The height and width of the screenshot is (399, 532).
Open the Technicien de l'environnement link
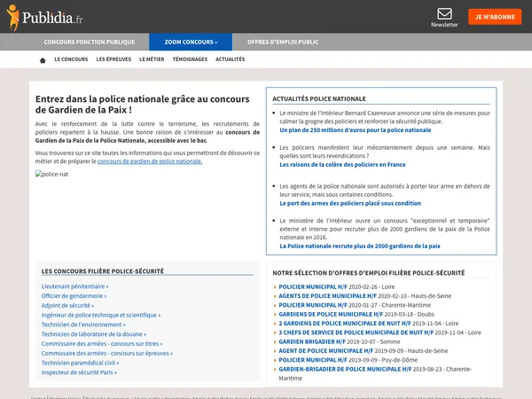click(83, 325)
